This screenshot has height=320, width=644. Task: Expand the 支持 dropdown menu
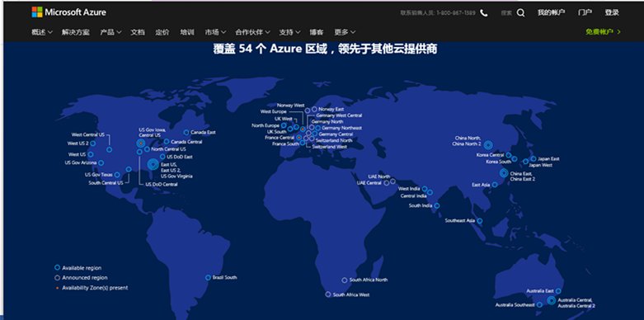[x=290, y=32]
